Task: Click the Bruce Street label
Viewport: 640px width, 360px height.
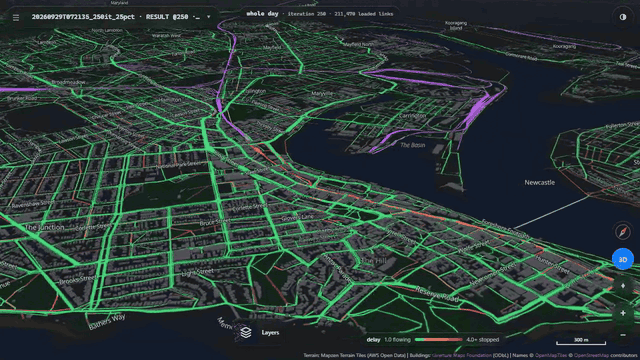Action: pos(215,222)
